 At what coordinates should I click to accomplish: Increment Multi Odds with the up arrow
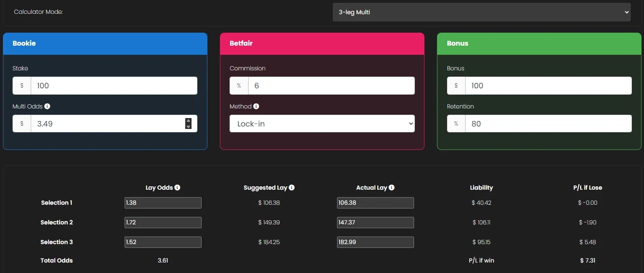[x=188, y=121]
